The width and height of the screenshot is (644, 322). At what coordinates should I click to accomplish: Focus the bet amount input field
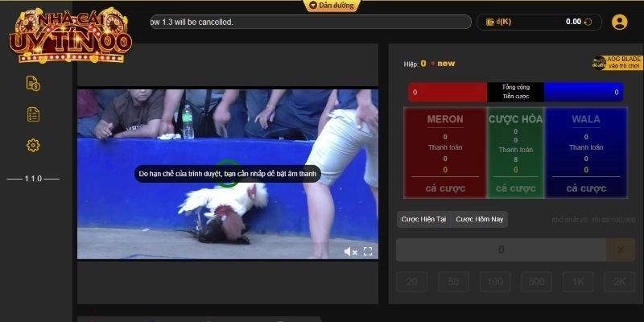point(501,250)
